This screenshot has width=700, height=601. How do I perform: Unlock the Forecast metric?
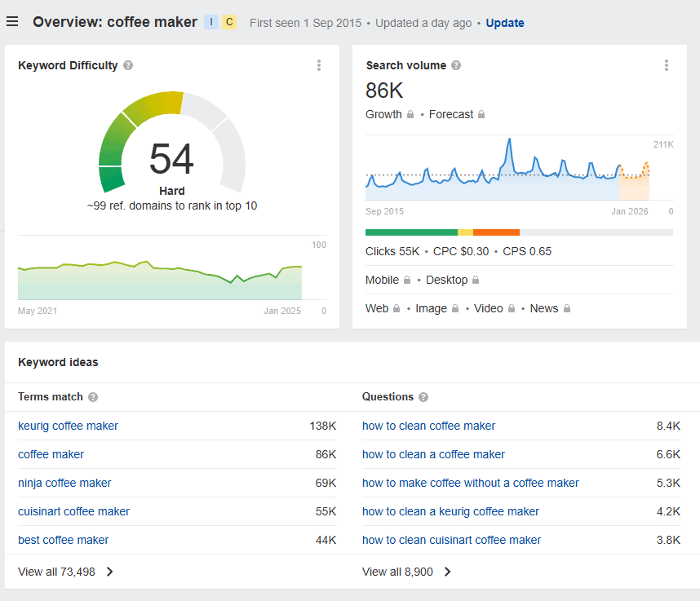tap(481, 114)
